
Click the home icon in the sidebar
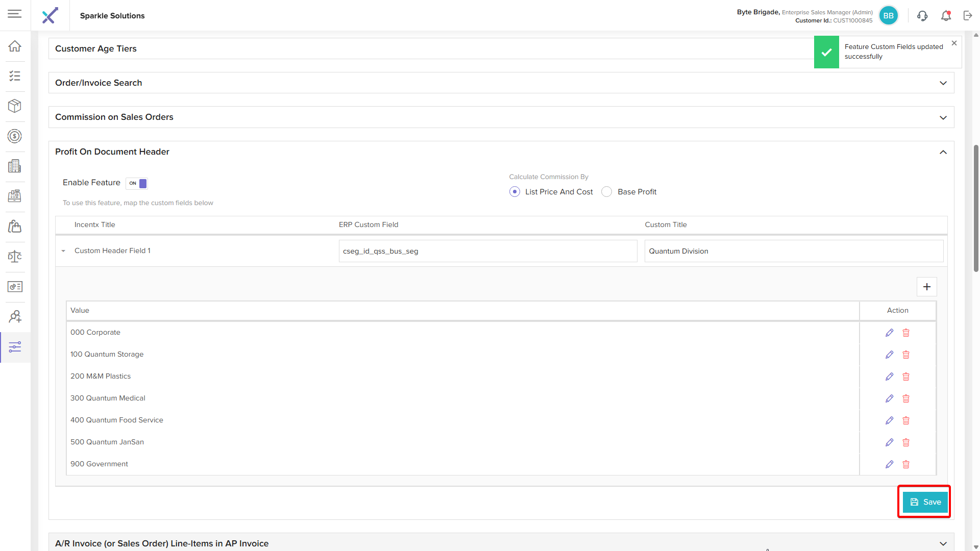[x=15, y=46]
